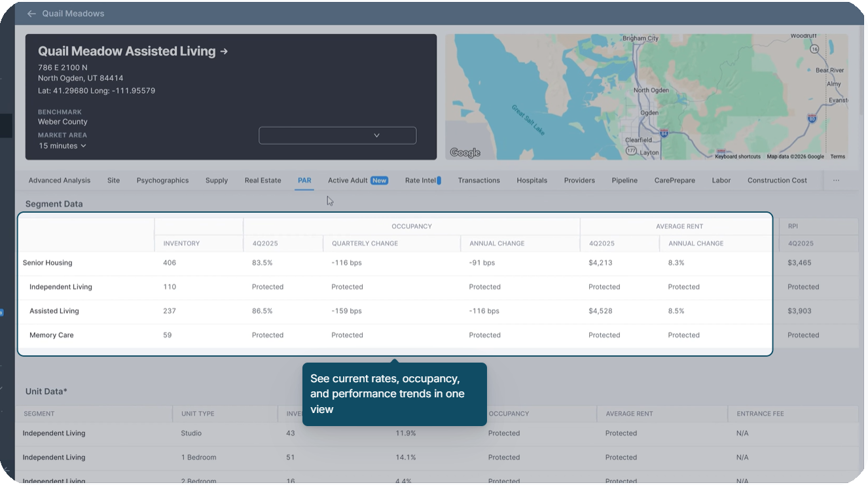
Task: Click the arrow next to Quail Meadow Assisted Living
Action: click(224, 51)
